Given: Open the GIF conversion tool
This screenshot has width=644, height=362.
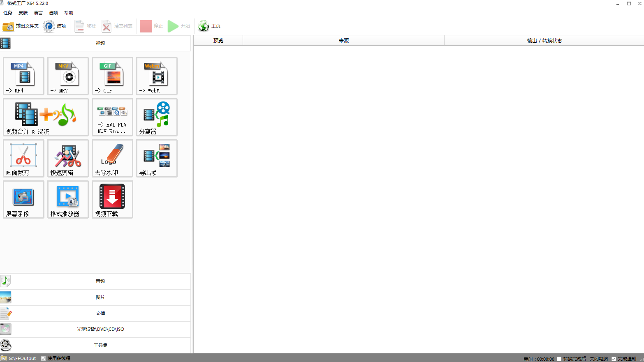Looking at the screenshot, I should click(112, 76).
